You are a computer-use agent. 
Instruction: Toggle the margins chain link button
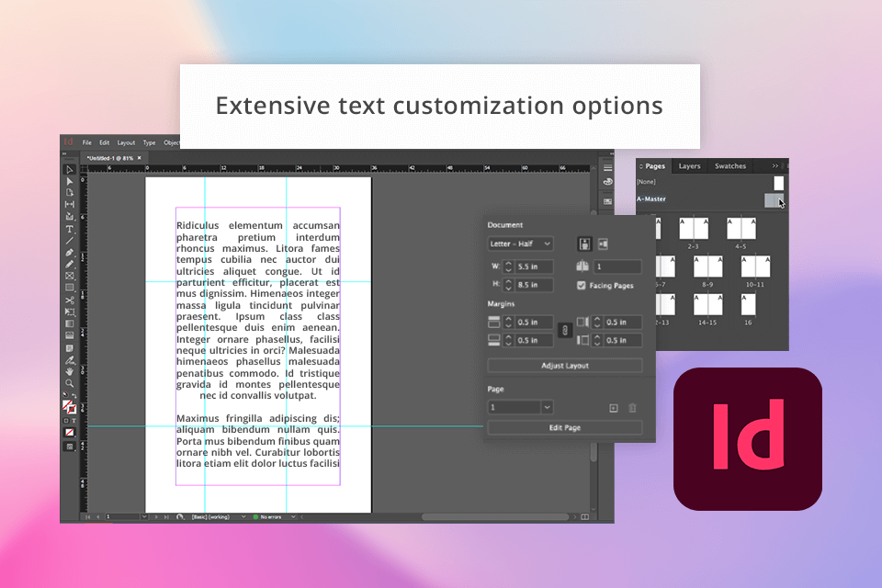[x=565, y=331]
